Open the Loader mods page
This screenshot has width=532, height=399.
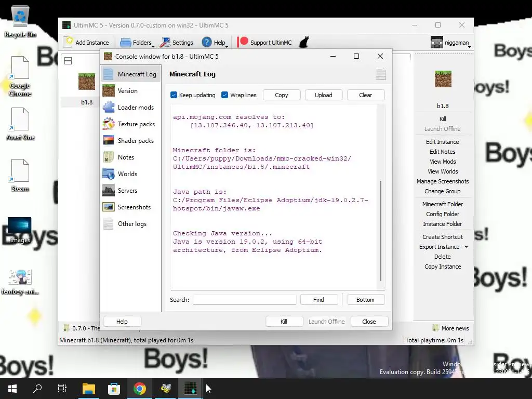[x=130, y=107]
